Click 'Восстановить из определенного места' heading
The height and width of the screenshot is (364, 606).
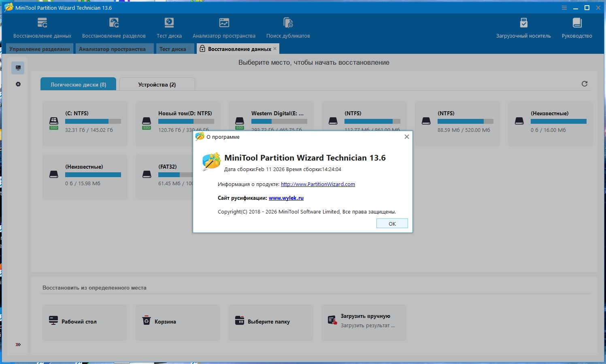(94, 288)
